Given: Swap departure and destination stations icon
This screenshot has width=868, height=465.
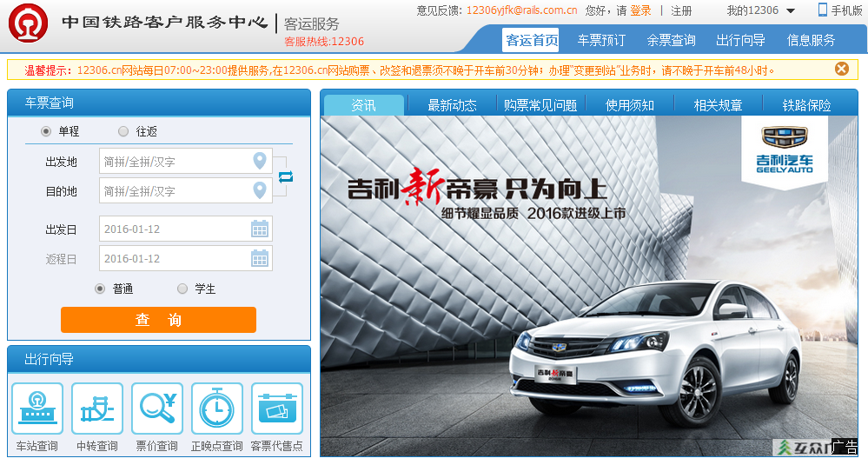Looking at the screenshot, I should pos(286,176).
